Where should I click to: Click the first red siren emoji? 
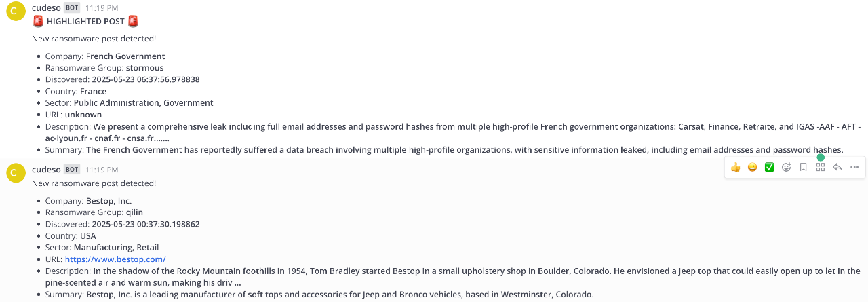(38, 22)
